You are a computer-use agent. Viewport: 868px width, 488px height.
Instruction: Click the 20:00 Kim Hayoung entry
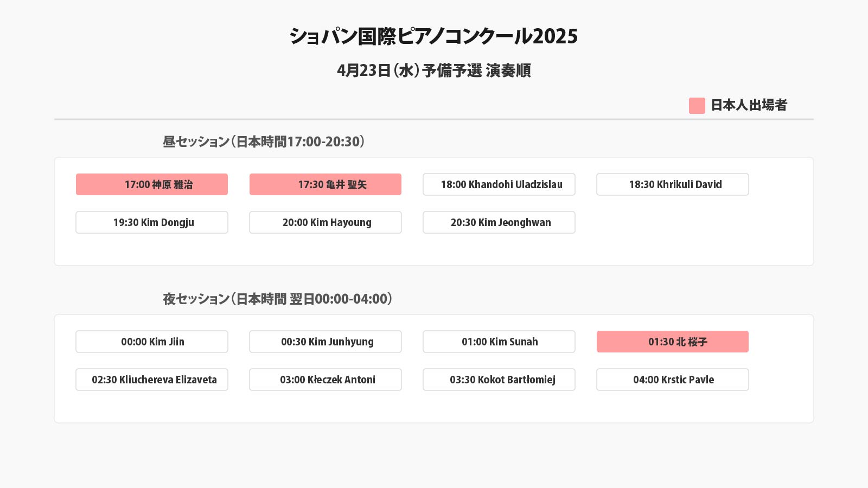[325, 222]
